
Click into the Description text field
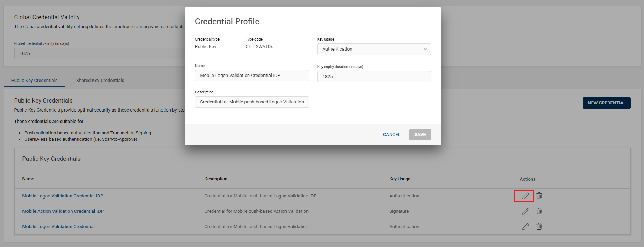252,102
